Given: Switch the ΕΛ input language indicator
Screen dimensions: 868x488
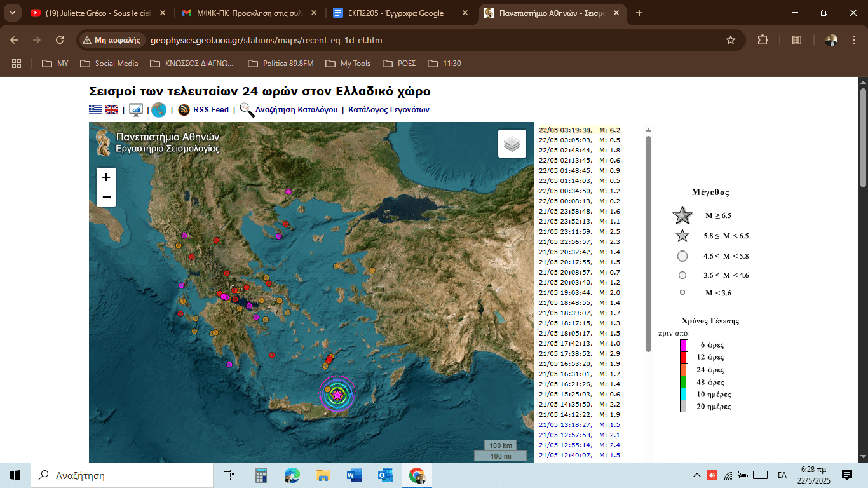Looking at the screenshot, I should point(782,475).
